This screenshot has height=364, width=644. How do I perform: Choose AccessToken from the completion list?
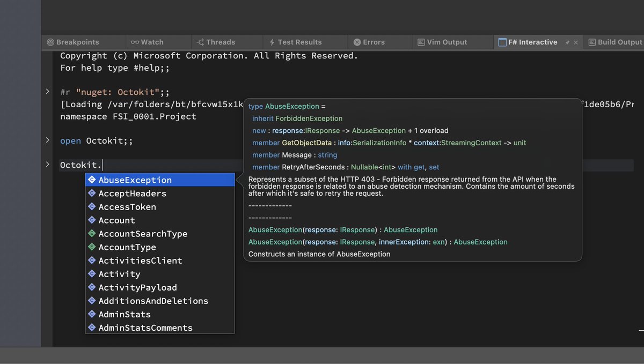[x=160, y=207]
